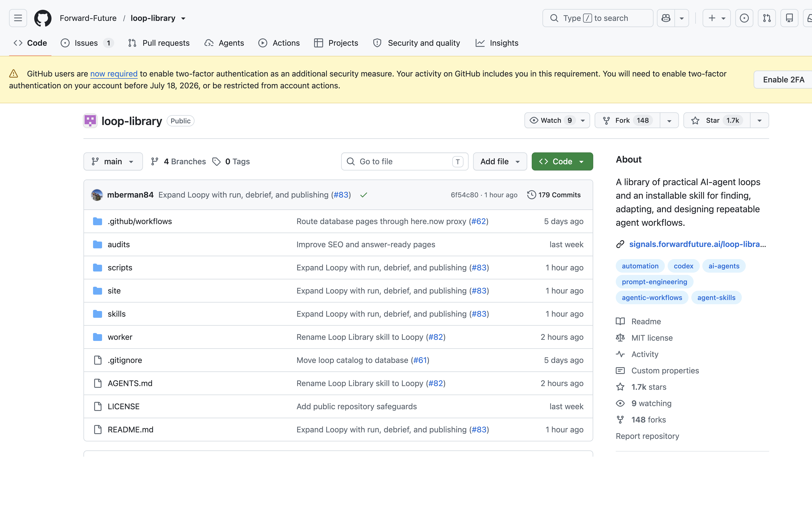Open the skills folder
This screenshot has height=508, width=812.
coord(116,314)
